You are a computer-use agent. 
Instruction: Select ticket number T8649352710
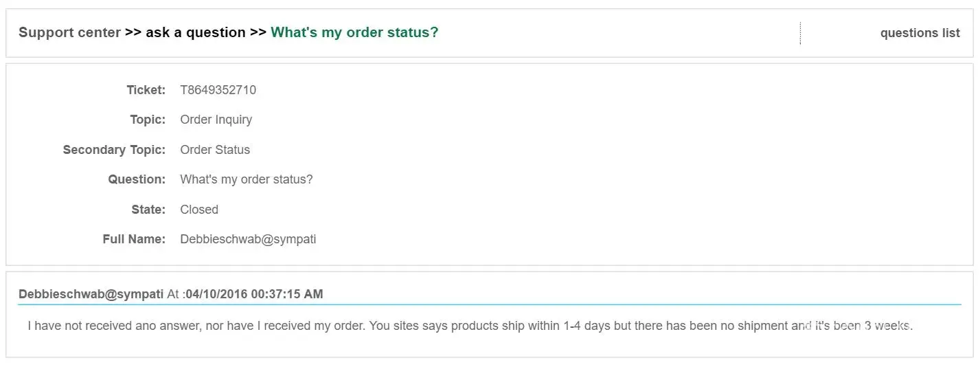tap(218, 90)
